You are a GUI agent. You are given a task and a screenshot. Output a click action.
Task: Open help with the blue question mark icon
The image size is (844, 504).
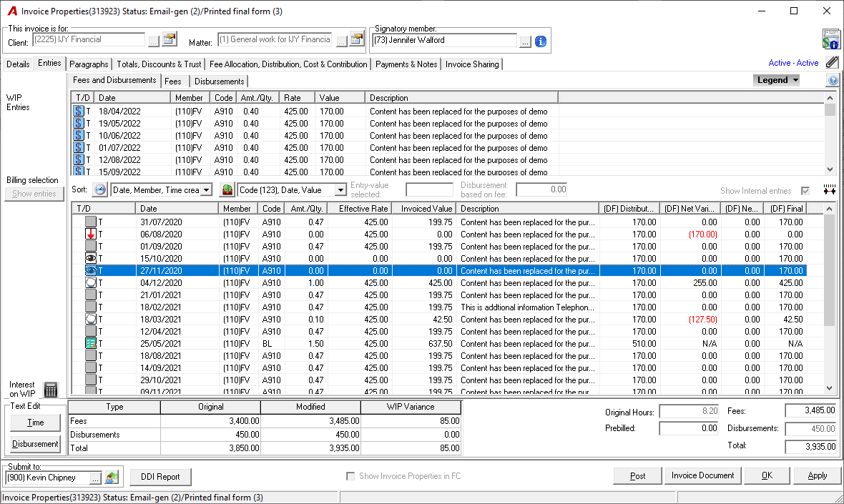tap(833, 80)
